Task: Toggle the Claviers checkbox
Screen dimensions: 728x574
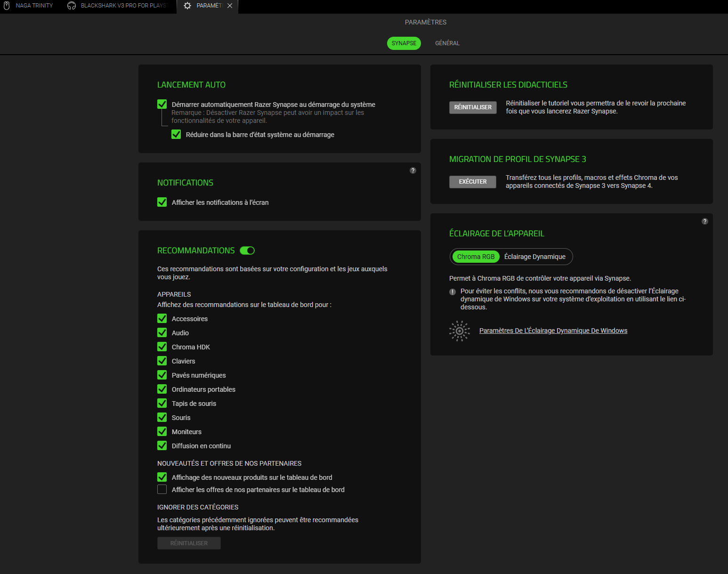Action: (162, 361)
